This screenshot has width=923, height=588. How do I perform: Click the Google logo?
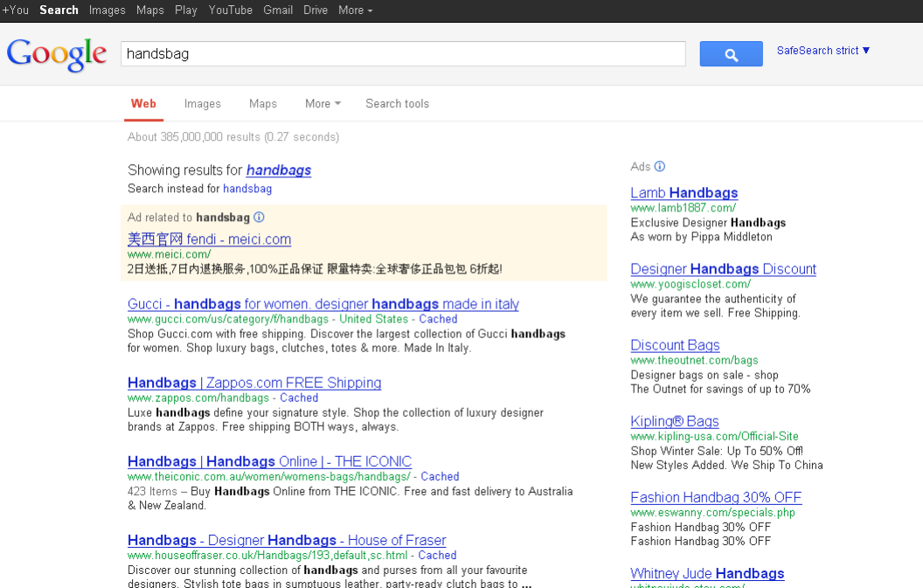[x=57, y=55]
